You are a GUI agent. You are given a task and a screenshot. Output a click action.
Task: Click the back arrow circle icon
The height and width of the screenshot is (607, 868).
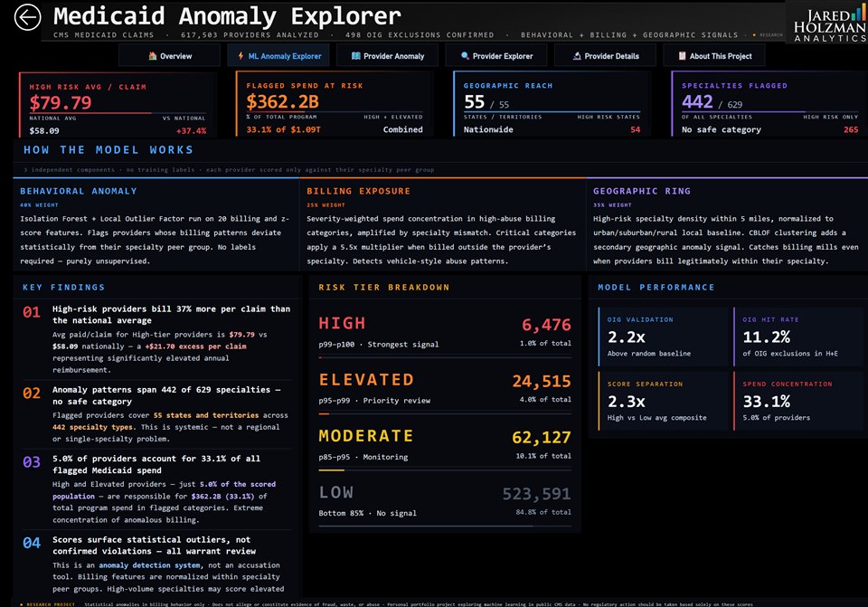point(27,17)
